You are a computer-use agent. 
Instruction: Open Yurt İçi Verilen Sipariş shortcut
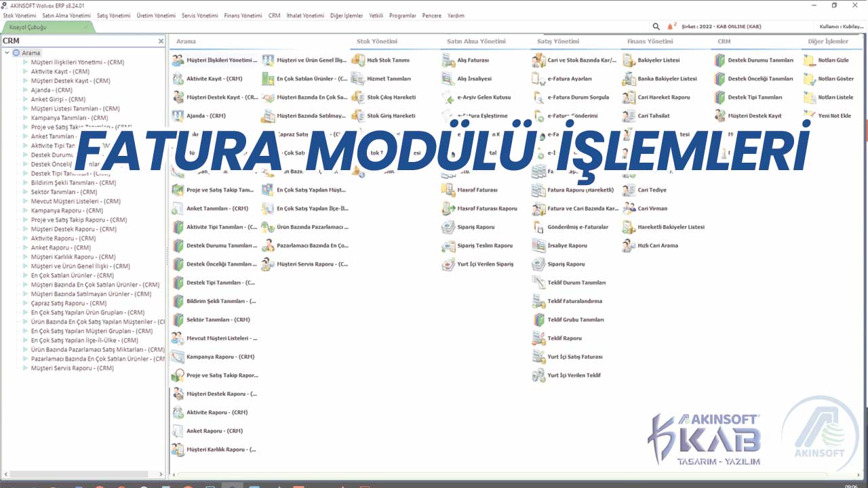pos(477,264)
